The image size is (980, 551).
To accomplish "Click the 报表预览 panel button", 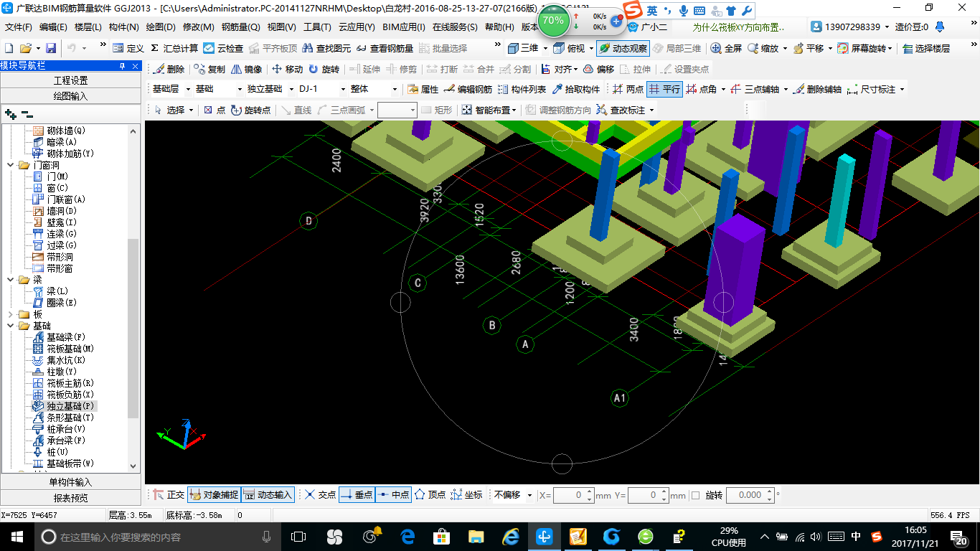I will pos(71,498).
